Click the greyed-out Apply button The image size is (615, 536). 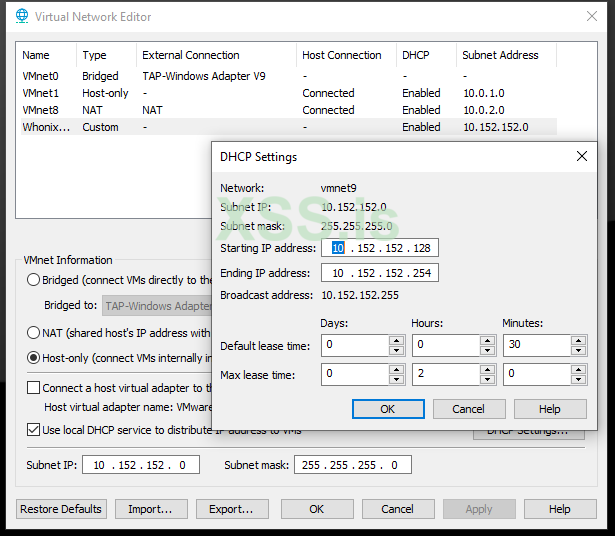pyautogui.click(x=479, y=509)
